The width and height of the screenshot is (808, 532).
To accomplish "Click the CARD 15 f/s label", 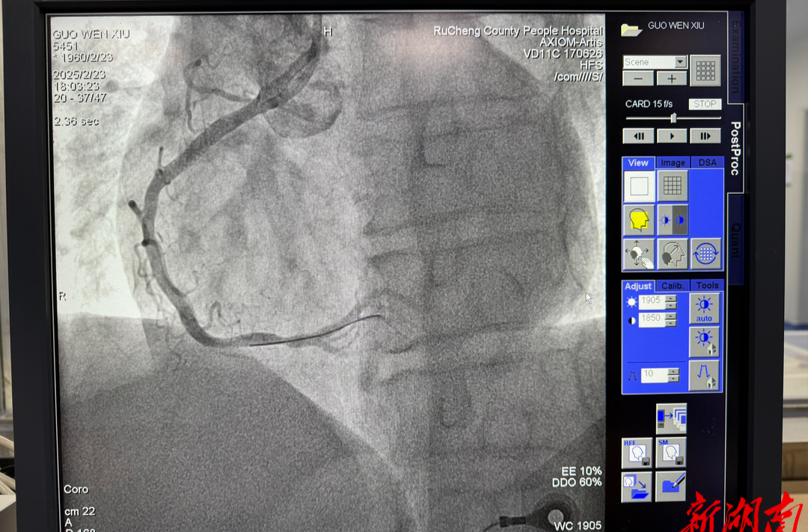I will 649,104.
